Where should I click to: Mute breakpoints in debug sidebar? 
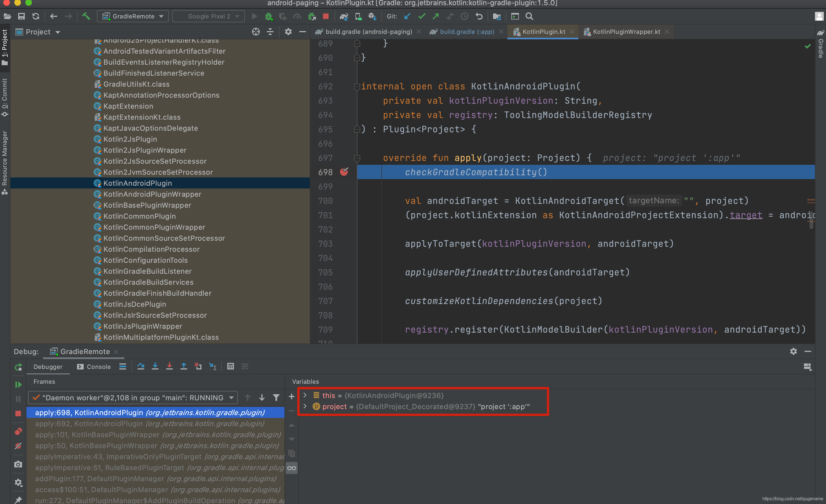(x=18, y=446)
